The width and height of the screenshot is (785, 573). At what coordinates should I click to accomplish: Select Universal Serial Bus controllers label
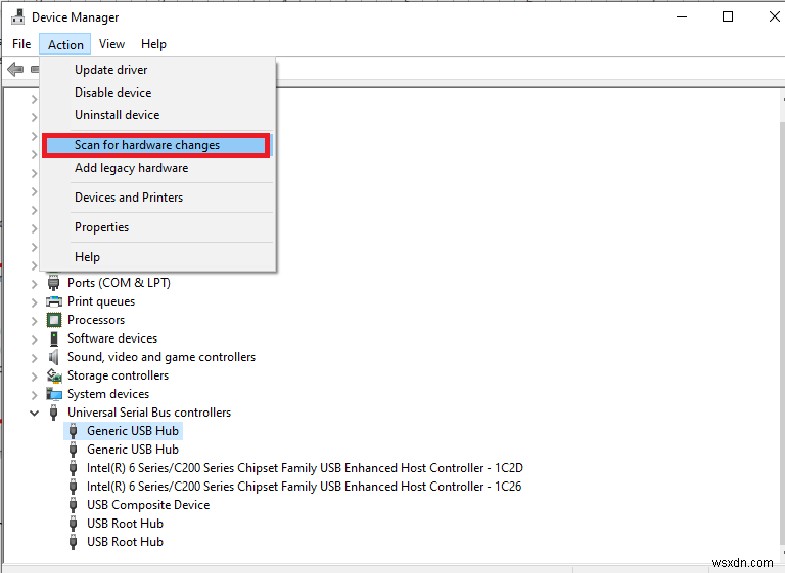(x=149, y=412)
